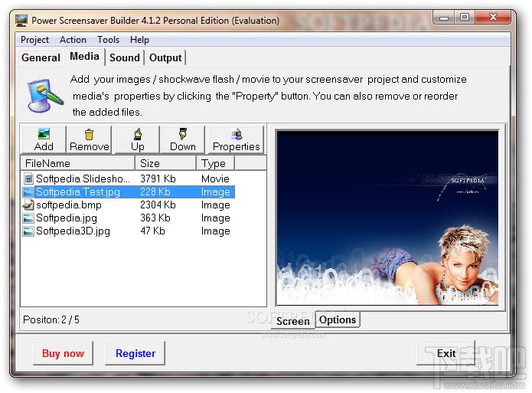Screen dimensions: 532x393
Task: Click the Exit button
Action: click(x=446, y=353)
